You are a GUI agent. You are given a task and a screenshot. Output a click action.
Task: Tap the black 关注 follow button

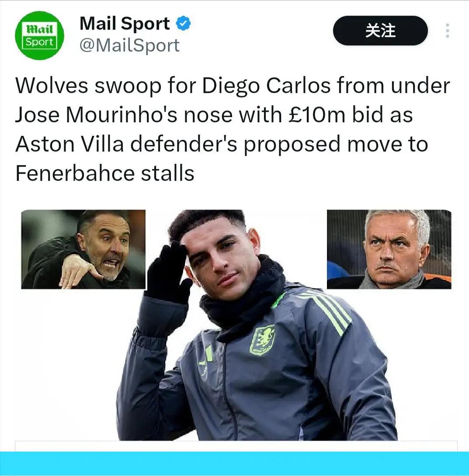380,31
